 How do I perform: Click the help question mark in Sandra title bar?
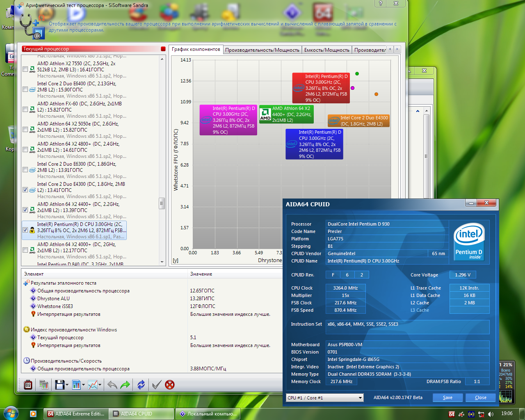pyautogui.click(x=381, y=3)
